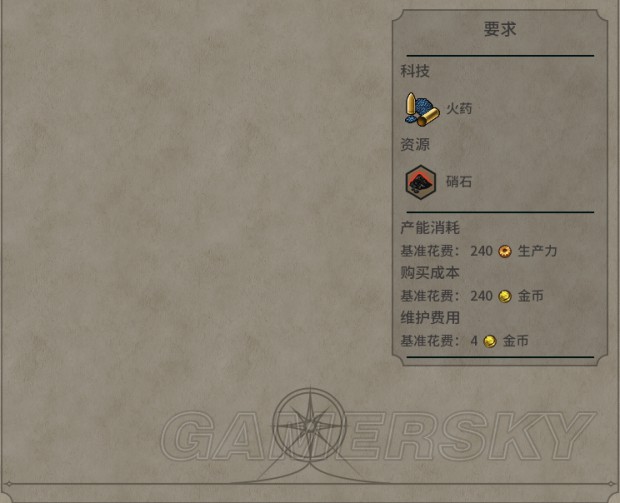This screenshot has height=503, width=620.
Task: Select the 科技 section label
Action: point(415,71)
